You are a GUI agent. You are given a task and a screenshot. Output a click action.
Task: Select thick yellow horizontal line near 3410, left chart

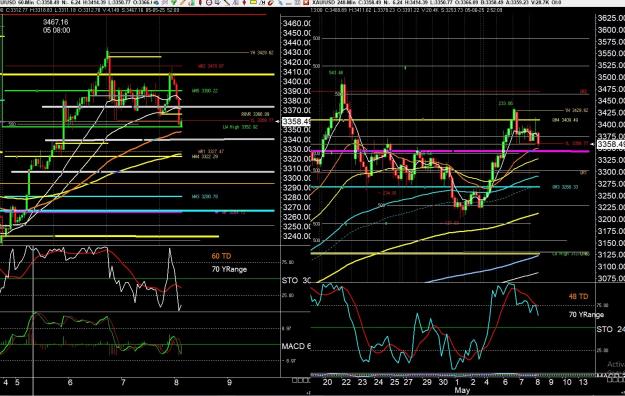pyautogui.click(x=138, y=75)
